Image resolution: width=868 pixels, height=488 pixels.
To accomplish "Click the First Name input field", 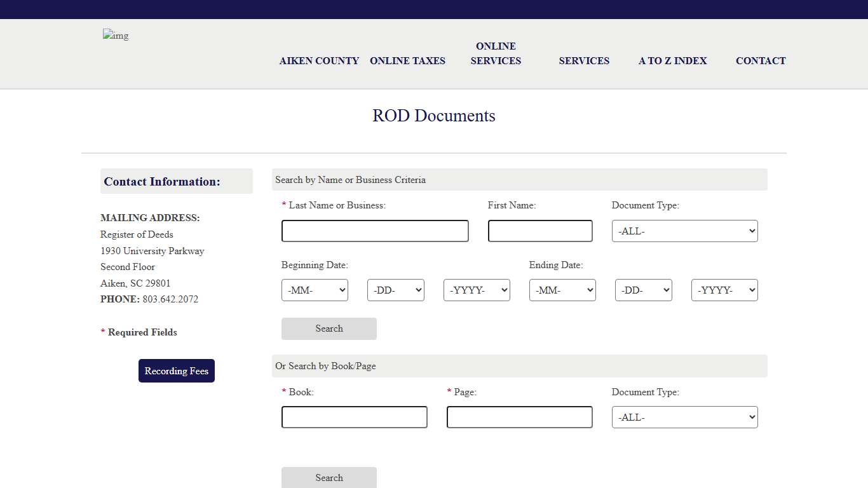I will coord(540,231).
